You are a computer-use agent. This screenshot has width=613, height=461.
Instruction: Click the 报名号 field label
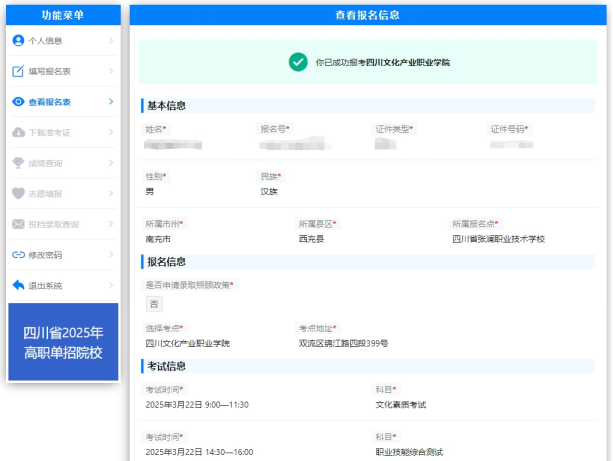[x=275, y=129]
